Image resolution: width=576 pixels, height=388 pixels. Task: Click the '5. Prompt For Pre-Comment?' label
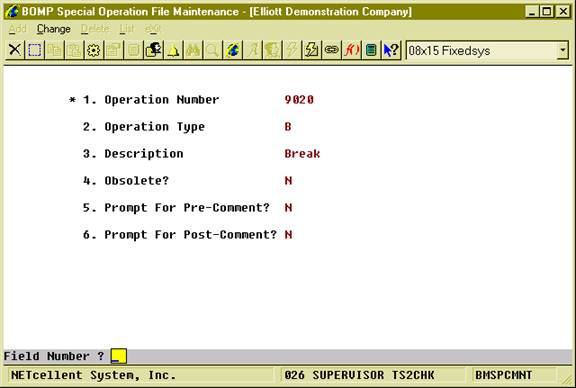pos(176,208)
